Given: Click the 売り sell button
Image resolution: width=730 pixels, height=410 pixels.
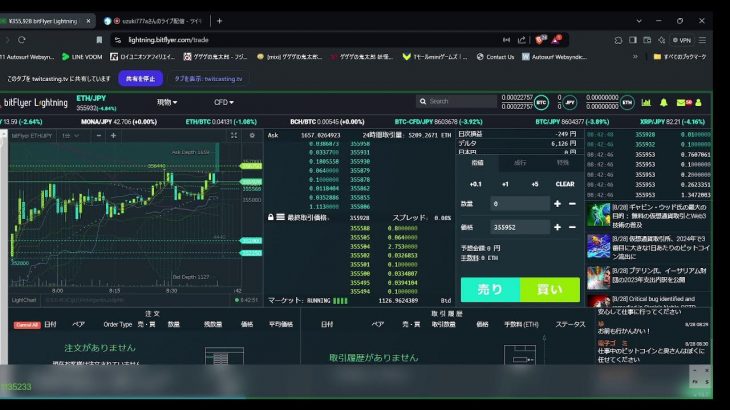Looking at the screenshot, I should coord(490,289).
